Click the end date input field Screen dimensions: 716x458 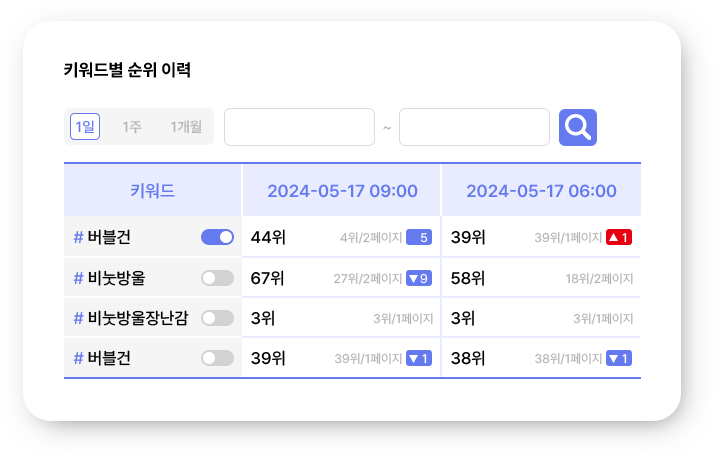[x=474, y=127]
